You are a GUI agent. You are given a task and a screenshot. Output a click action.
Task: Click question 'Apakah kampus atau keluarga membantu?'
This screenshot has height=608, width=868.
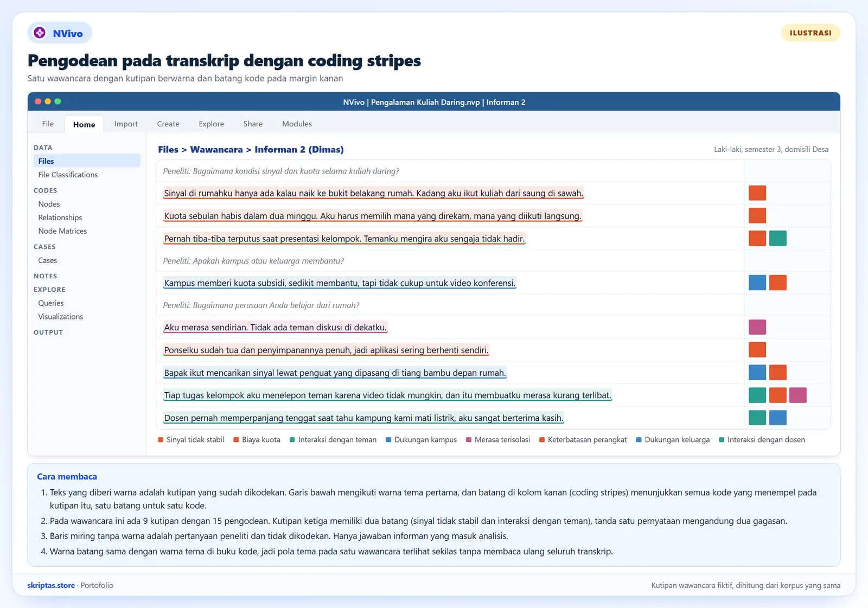(x=253, y=261)
